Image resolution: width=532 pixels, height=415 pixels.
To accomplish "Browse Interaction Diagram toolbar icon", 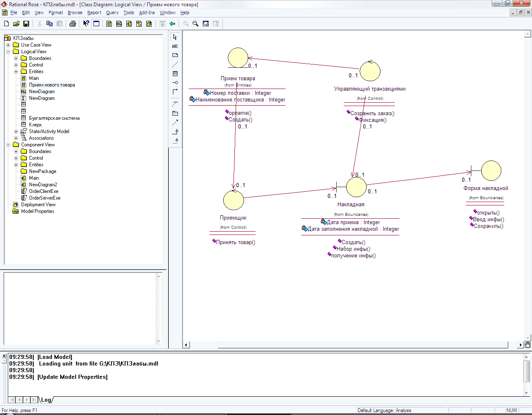I will click(119, 24).
